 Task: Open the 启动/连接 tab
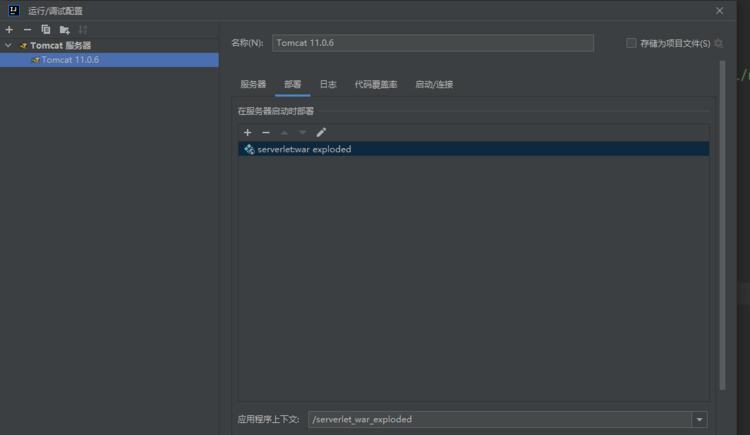click(x=434, y=85)
